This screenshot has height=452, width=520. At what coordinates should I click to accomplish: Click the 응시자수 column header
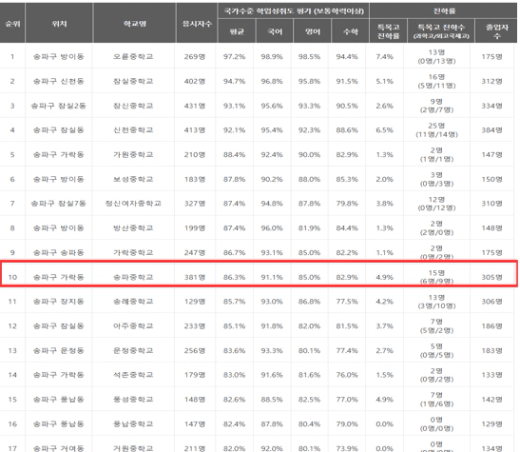[197, 24]
